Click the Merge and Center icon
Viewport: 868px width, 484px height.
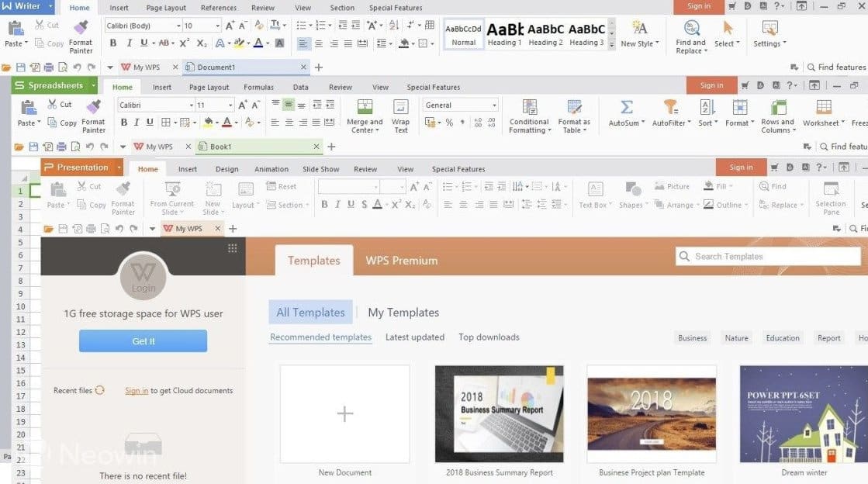pos(364,108)
